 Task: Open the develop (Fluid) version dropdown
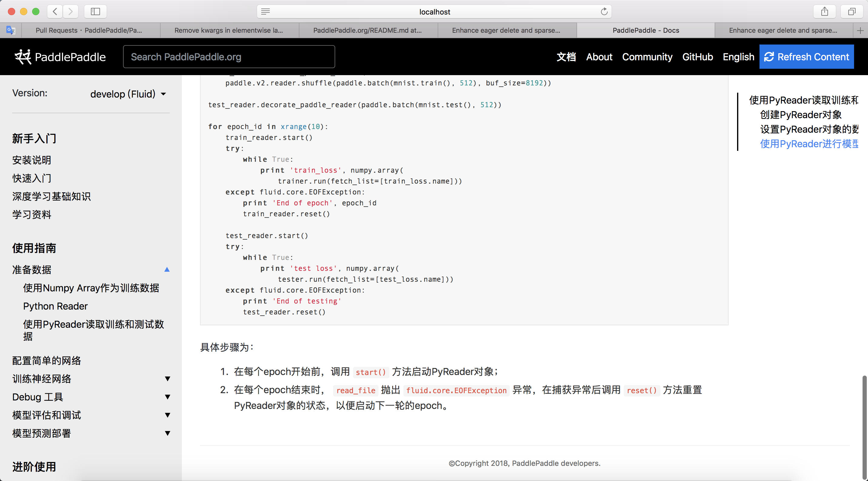pyautogui.click(x=128, y=94)
